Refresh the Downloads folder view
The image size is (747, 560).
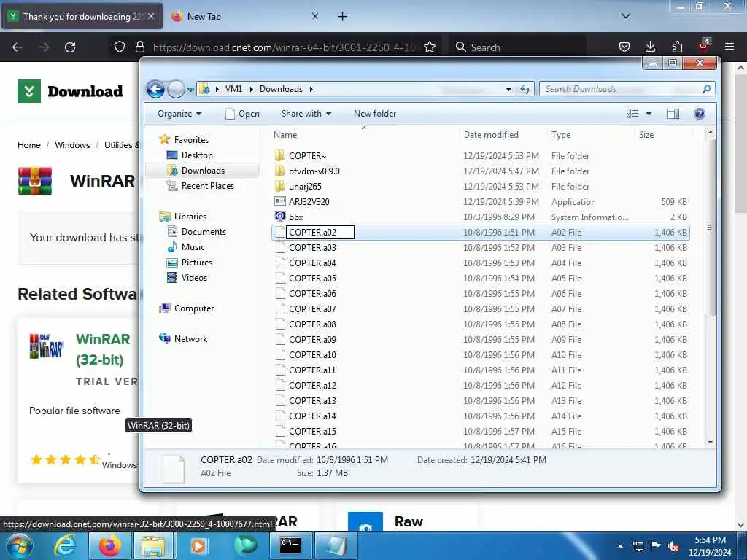[x=525, y=90]
